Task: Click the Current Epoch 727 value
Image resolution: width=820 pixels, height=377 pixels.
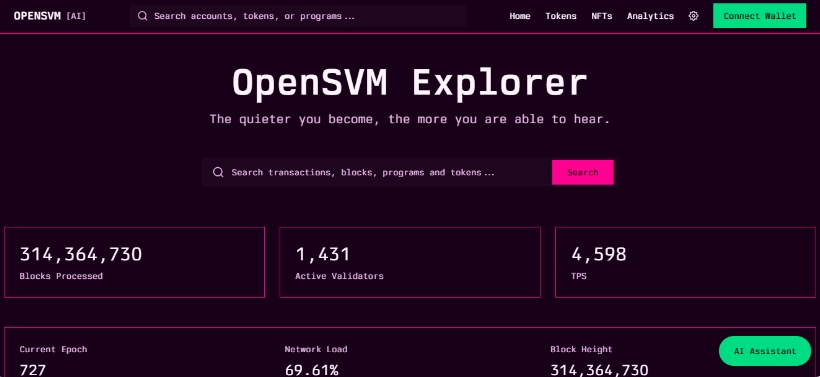Action: pyautogui.click(x=33, y=370)
